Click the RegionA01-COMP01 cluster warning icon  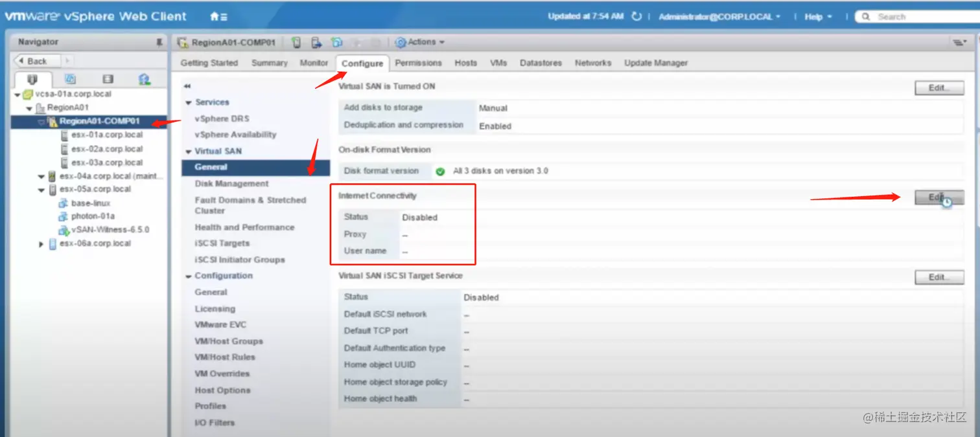(x=52, y=121)
